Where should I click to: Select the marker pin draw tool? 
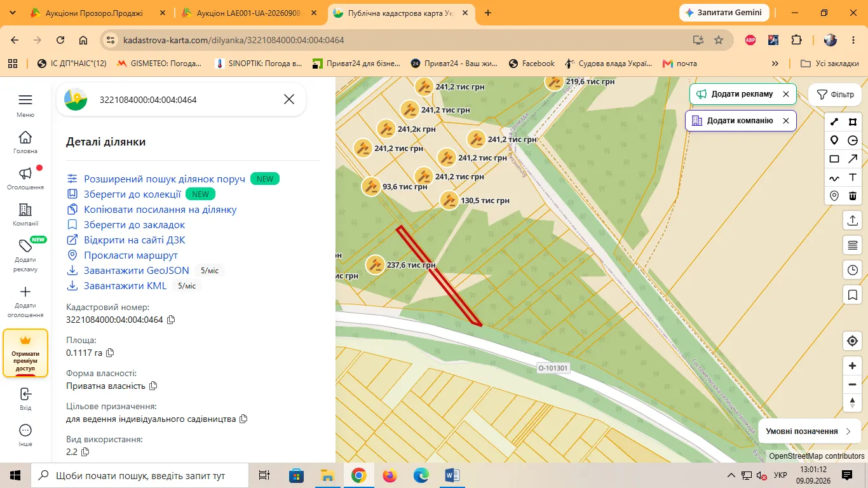pos(834,140)
